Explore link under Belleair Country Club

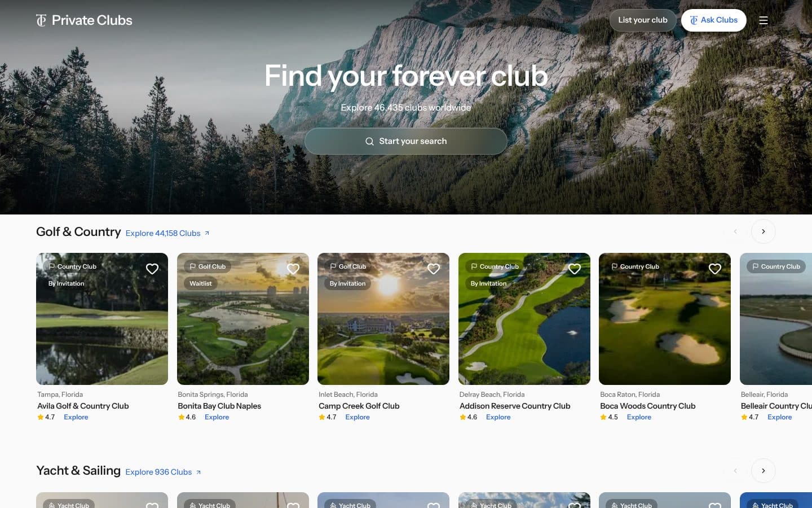780,417
